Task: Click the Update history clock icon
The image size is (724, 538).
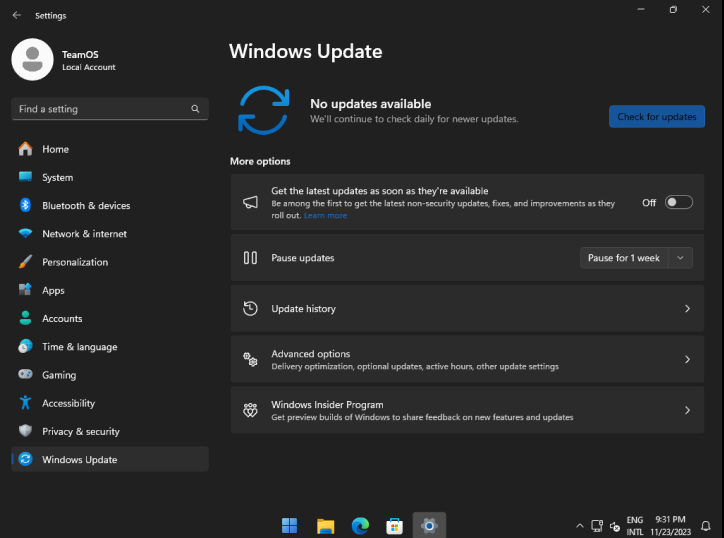Action: coord(250,308)
